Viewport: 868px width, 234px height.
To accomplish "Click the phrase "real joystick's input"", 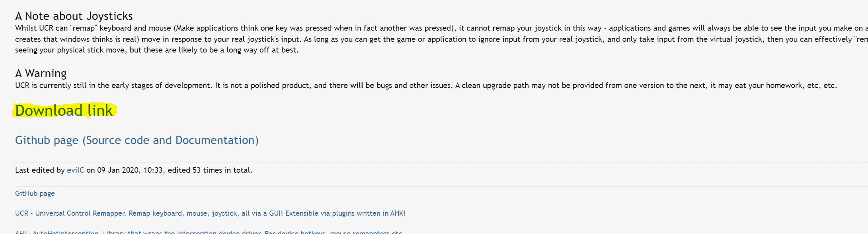I will pos(266,39).
